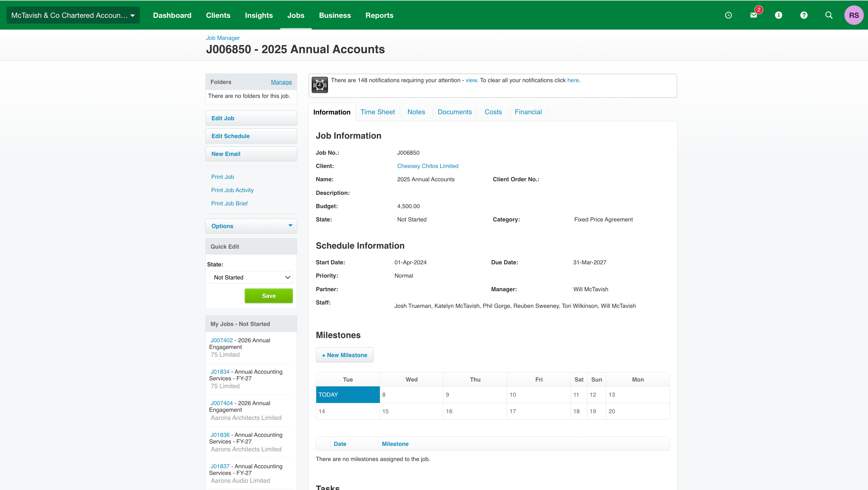Screen dimensions: 868x490
Task: Open the help question mark icon
Action: (x=804, y=15)
